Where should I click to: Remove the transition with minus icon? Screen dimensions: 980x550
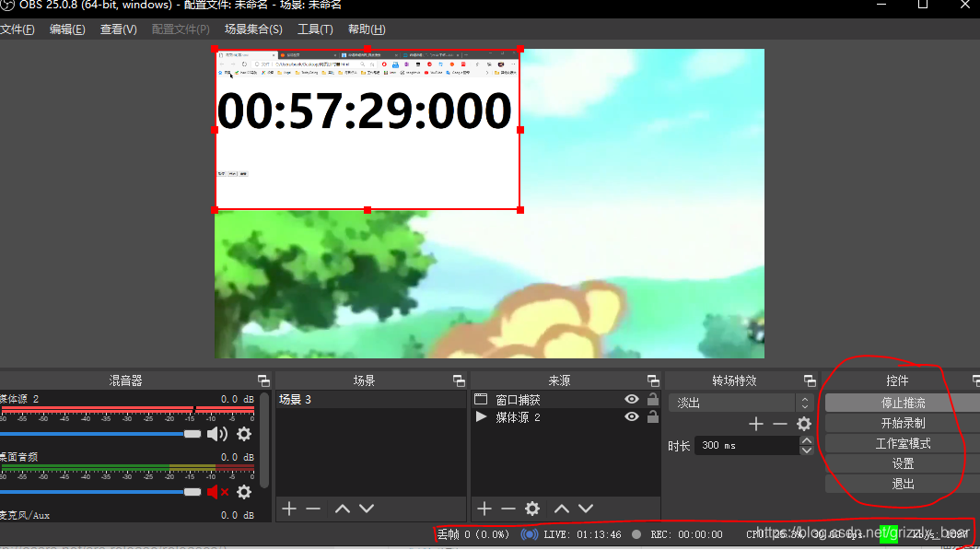pyautogui.click(x=780, y=425)
